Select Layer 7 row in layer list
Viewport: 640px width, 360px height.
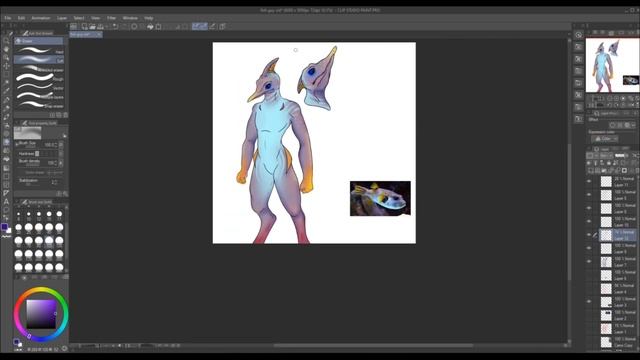[x=618, y=262]
